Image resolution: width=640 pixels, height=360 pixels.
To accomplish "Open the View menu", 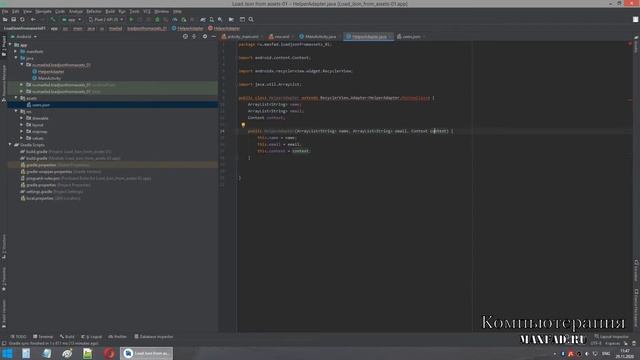I will click(x=27, y=11).
